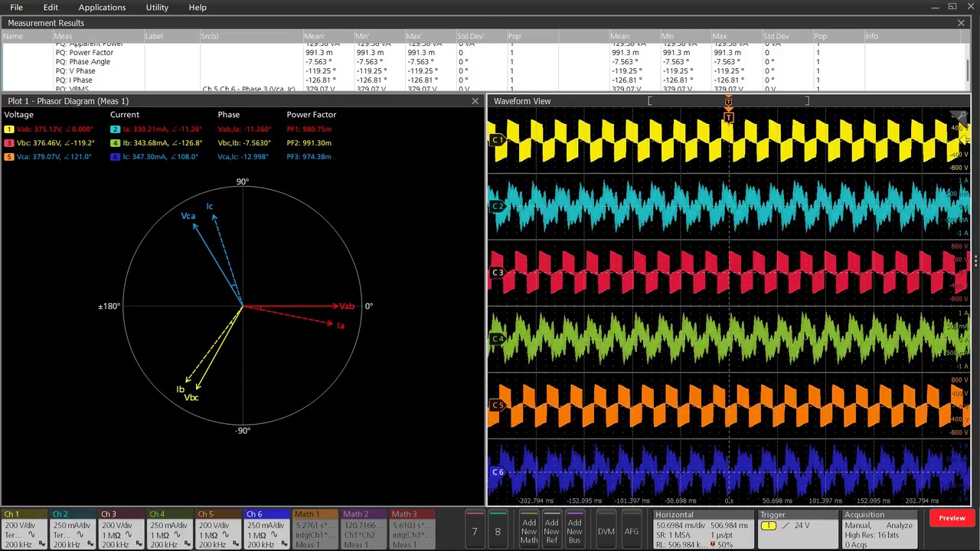Image resolution: width=980 pixels, height=551 pixels.
Task: Click the magnifier icon in Waveform View
Action: pyautogui.click(x=959, y=115)
